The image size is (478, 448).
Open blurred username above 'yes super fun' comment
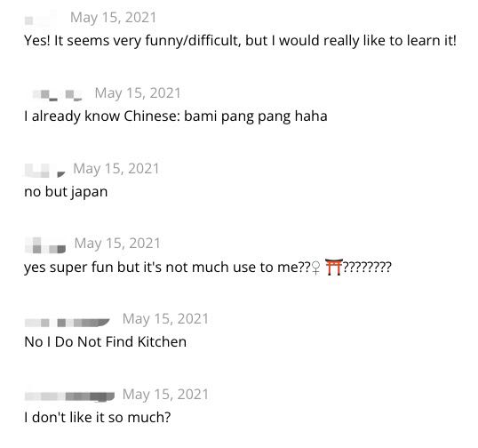coord(45,245)
